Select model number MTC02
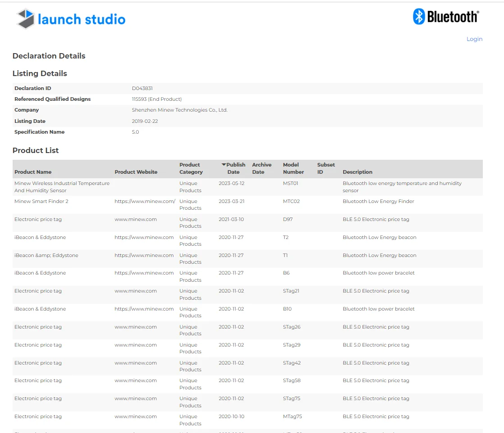The image size is (504, 433). point(291,201)
